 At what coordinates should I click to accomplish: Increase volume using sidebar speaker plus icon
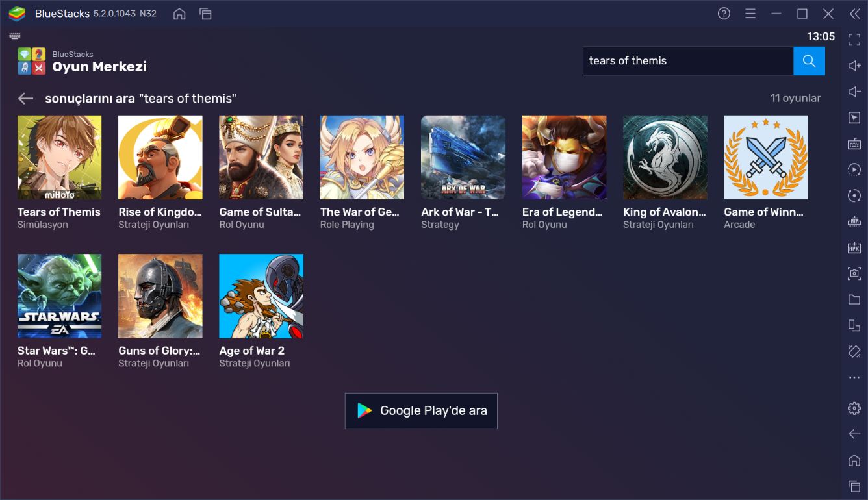pyautogui.click(x=854, y=66)
